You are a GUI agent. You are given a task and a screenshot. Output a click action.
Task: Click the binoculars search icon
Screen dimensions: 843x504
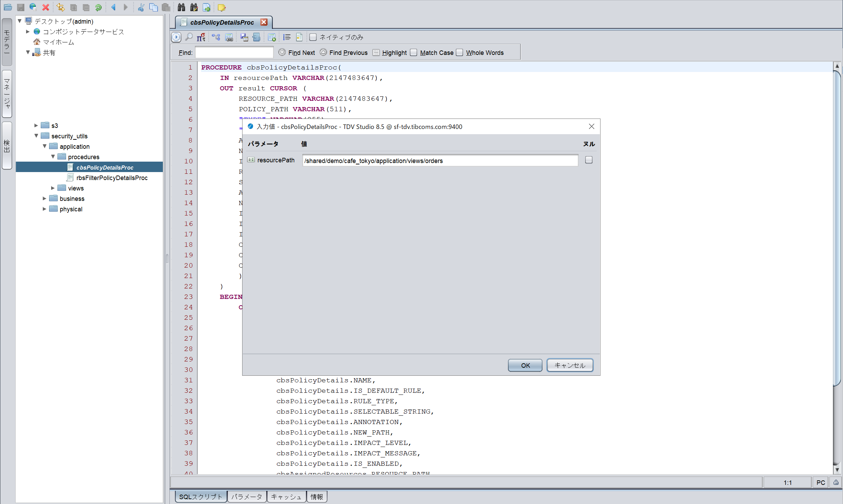tap(181, 7)
